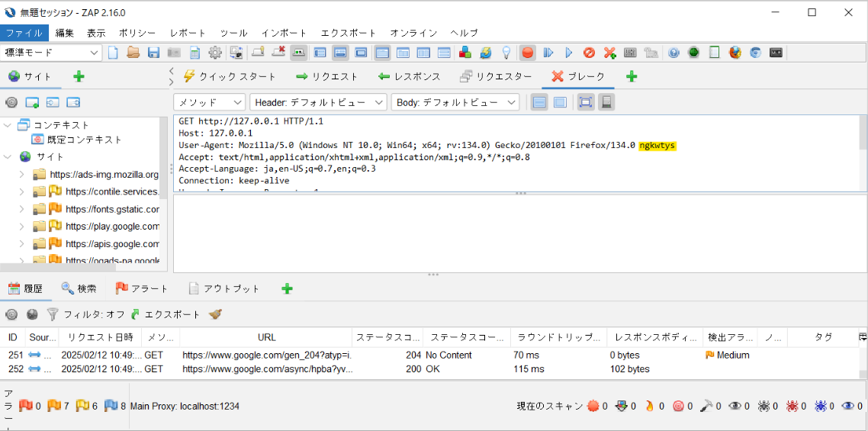The height and width of the screenshot is (431, 868).
Task: Toggle show tab names and icons button
Action: [x=300, y=53]
